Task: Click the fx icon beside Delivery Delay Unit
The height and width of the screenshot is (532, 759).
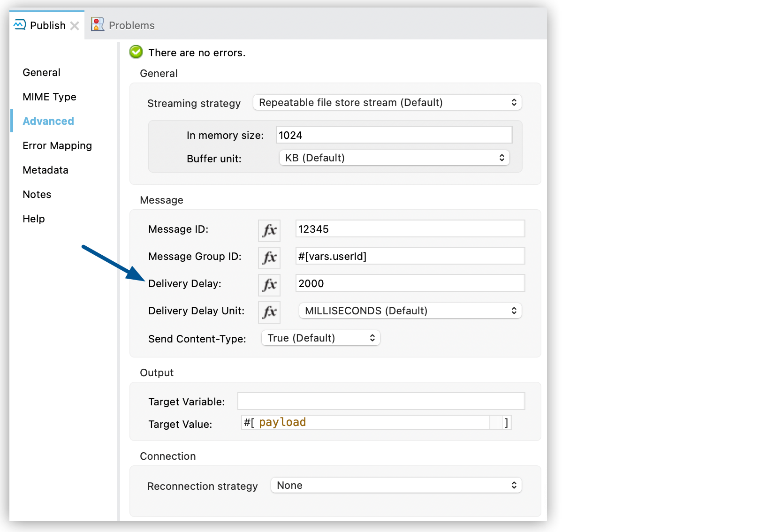Action: pyautogui.click(x=269, y=312)
